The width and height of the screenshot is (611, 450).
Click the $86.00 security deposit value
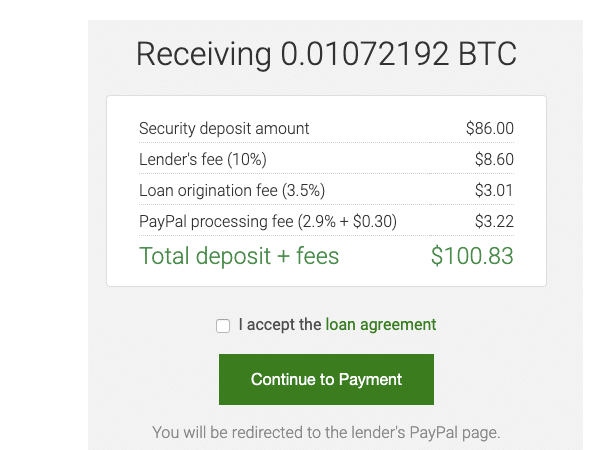tap(490, 128)
